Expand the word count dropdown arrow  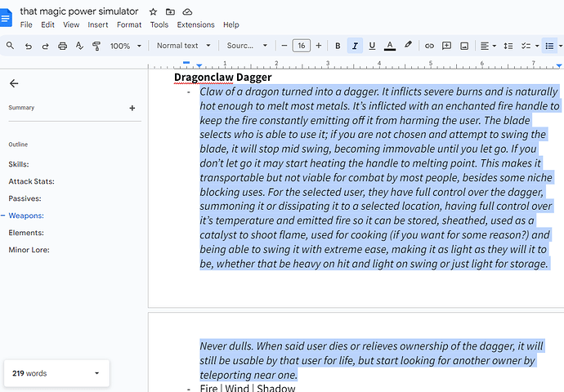coord(96,373)
